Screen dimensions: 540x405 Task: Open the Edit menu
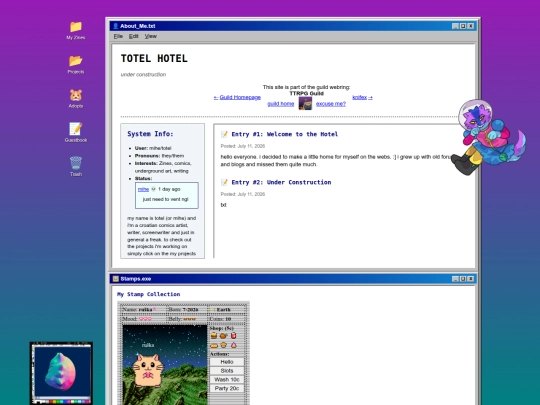pos(134,36)
